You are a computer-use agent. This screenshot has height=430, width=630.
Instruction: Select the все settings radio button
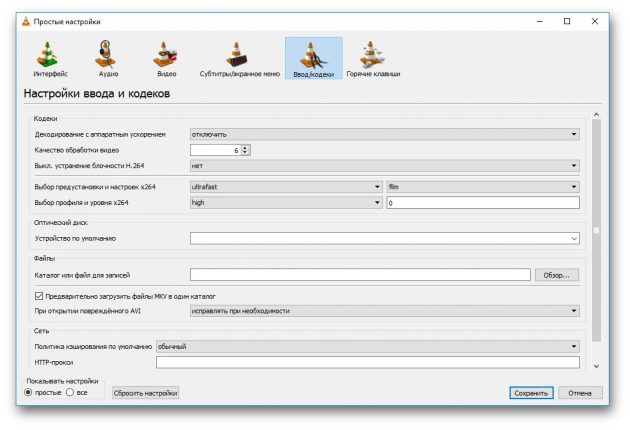point(70,392)
